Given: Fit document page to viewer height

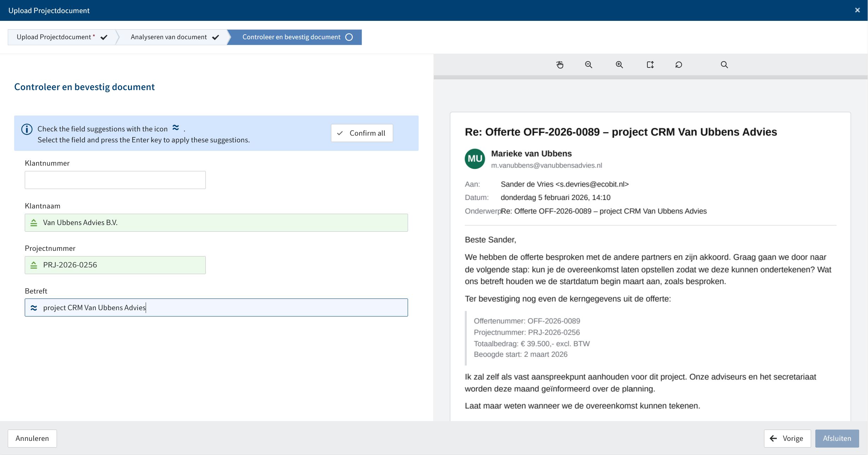Looking at the screenshot, I should tap(650, 65).
